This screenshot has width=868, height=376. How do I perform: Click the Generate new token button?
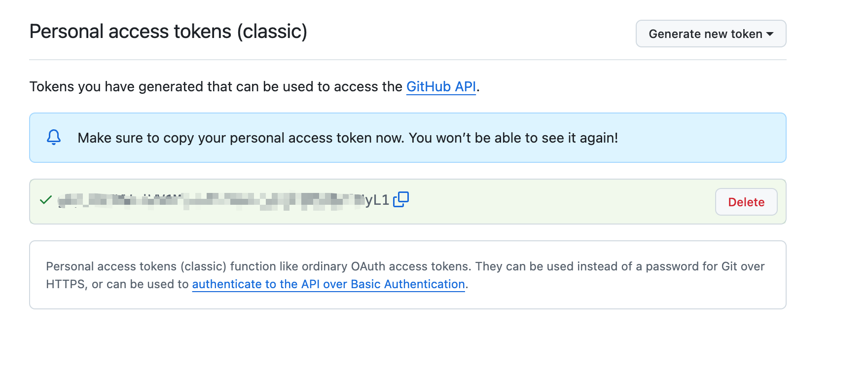710,34
